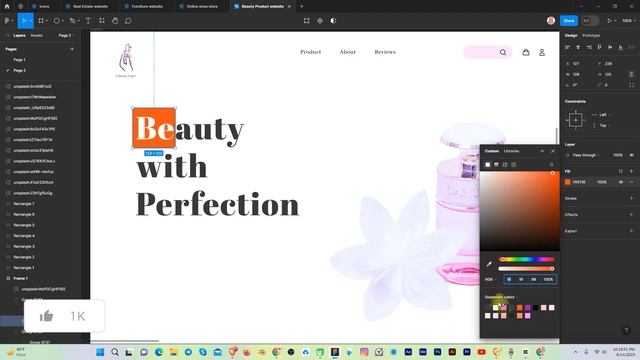Open the Figma main menu icon
Viewport: 640px width, 360px height.
pos(7,21)
